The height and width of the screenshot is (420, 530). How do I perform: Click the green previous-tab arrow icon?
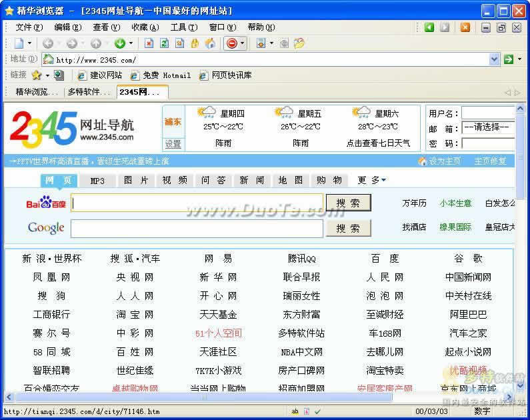(429, 27)
